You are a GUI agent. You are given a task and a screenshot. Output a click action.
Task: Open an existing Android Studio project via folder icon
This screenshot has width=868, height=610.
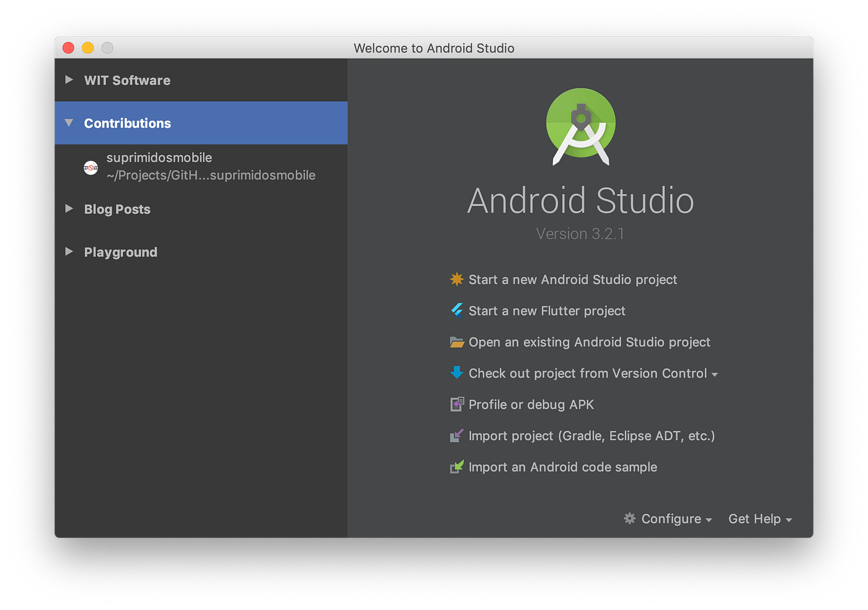457,342
